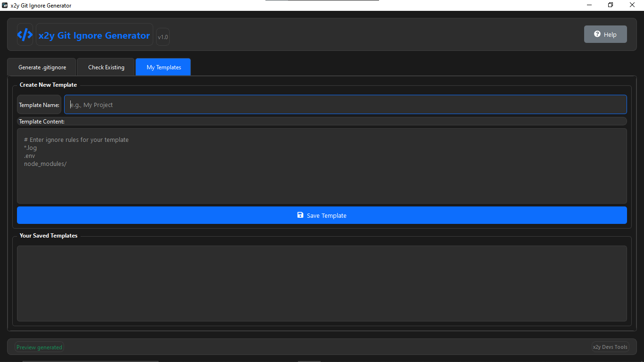Click the floppy disk icon on Save Template
The height and width of the screenshot is (362, 644).
point(300,215)
